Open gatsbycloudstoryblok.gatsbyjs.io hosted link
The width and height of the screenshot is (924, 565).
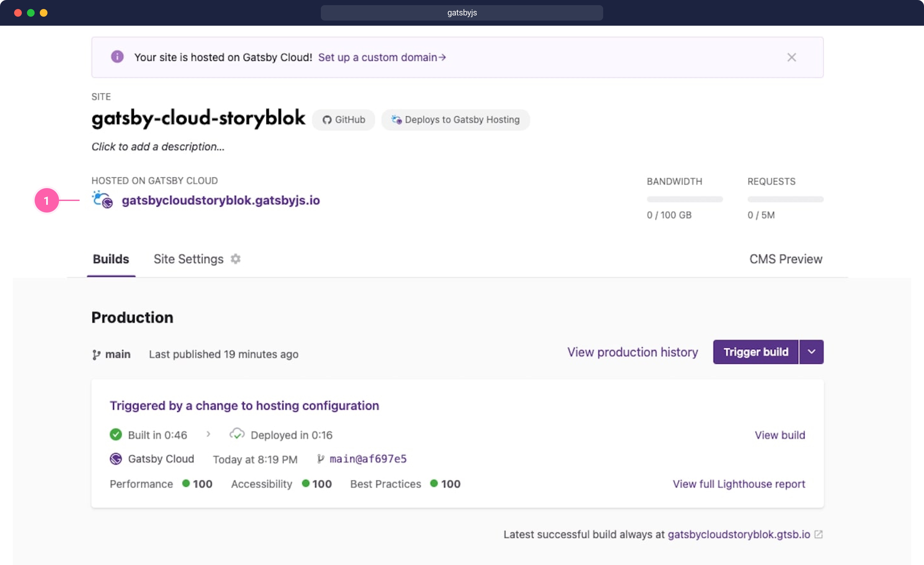(220, 200)
